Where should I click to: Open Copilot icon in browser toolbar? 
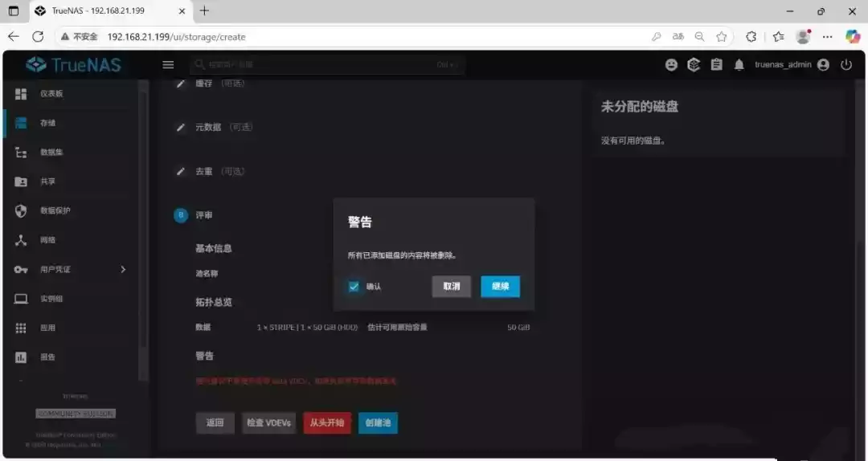coord(853,36)
